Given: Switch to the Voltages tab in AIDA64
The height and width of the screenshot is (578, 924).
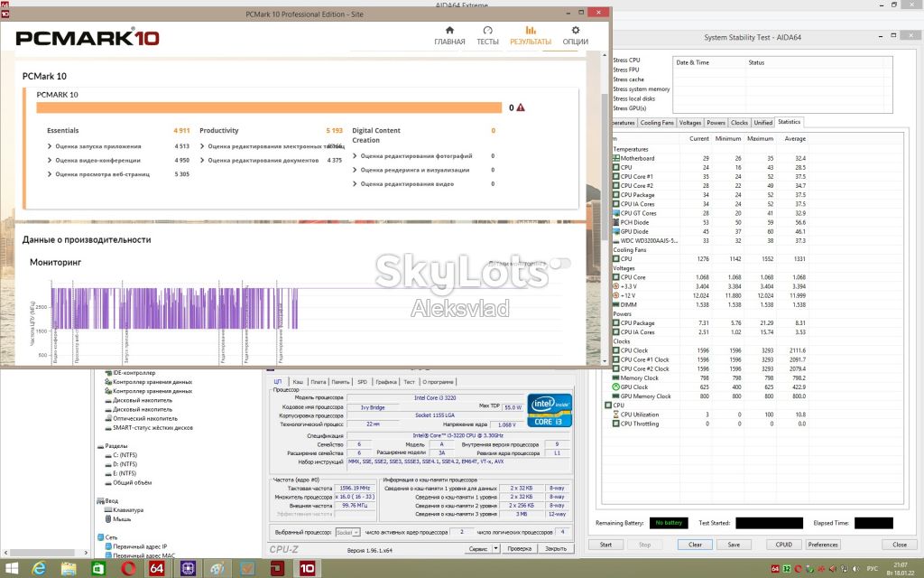Looking at the screenshot, I should pyautogui.click(x=690, y=123).
